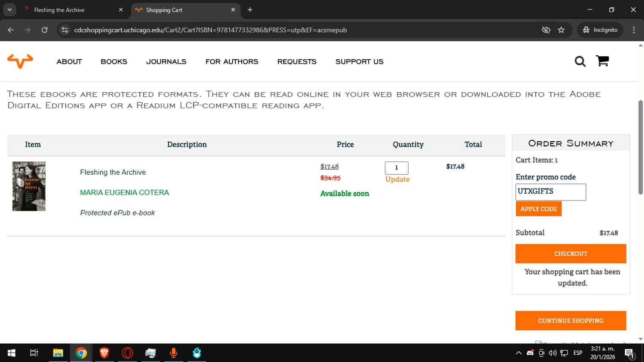Image resolution: width=644 pixels, height=362 pixels.
Task: Click the network icon in the tray
Action: point(564,353)
